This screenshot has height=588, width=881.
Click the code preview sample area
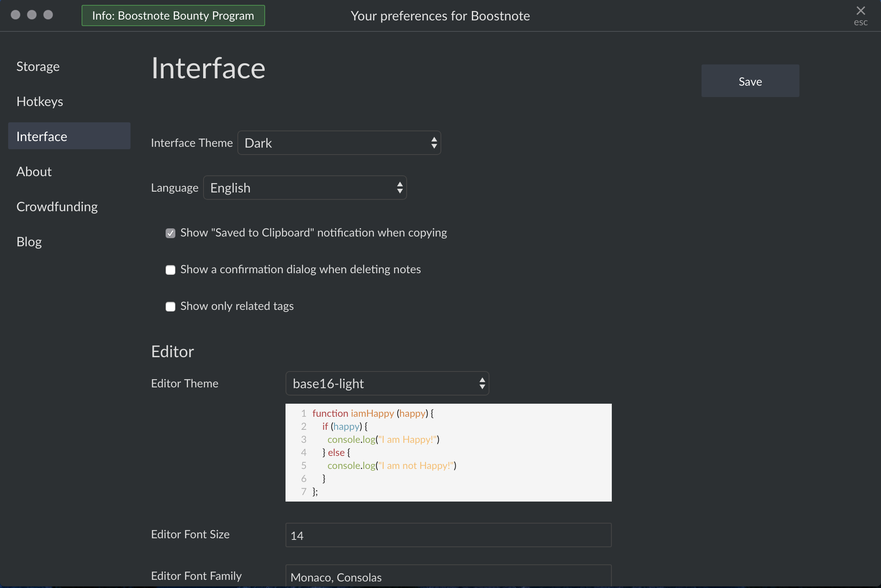coord(448,453)
